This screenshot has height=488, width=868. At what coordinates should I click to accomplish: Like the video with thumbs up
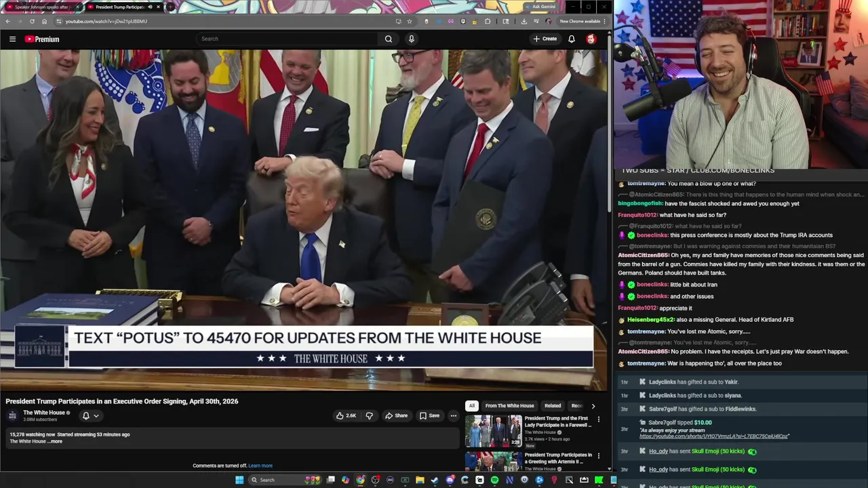pyautogui.click(x=346, y=415)
